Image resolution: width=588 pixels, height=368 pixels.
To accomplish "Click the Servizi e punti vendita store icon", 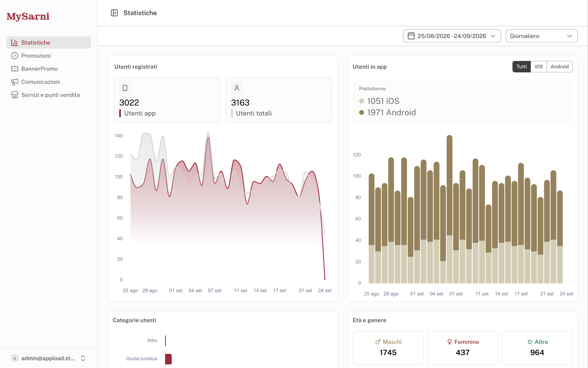I will click(14, 95).
